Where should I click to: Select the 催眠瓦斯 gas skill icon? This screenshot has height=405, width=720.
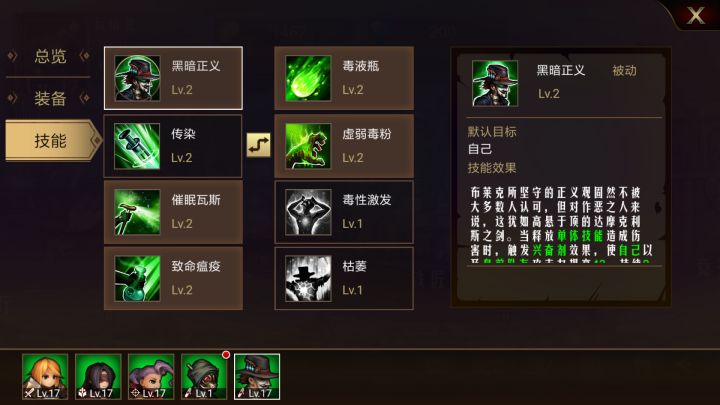point(137,212)
